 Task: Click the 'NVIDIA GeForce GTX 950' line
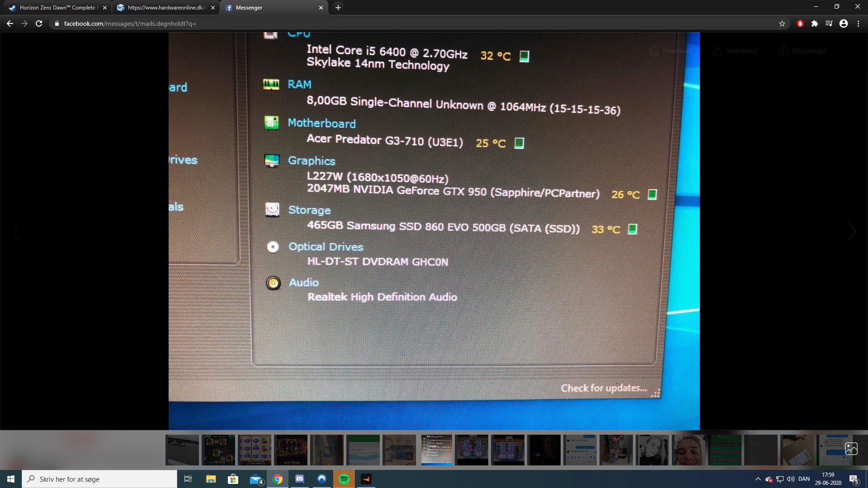click(x=453, y=191)
